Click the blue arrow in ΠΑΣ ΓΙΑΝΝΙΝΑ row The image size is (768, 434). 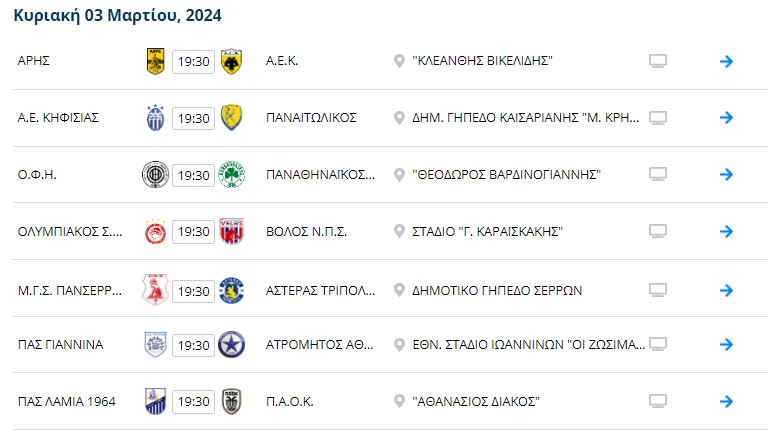727,345
